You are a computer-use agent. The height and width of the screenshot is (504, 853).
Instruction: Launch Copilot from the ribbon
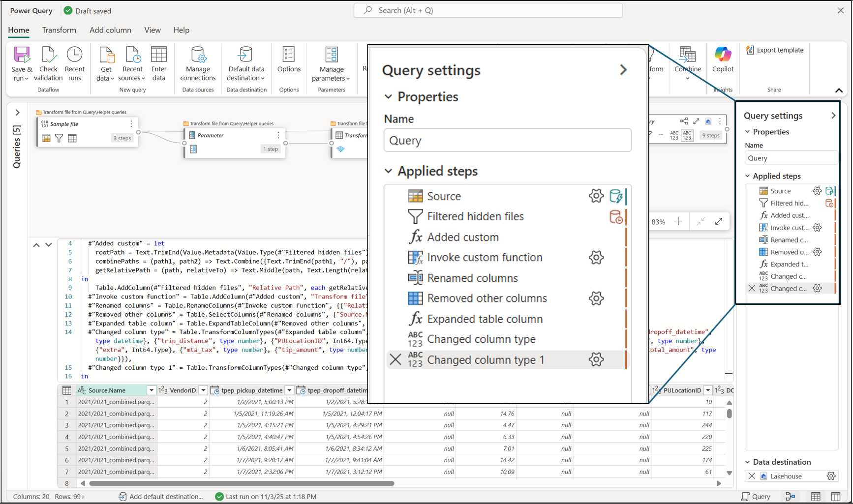click(x=723, y=60)
